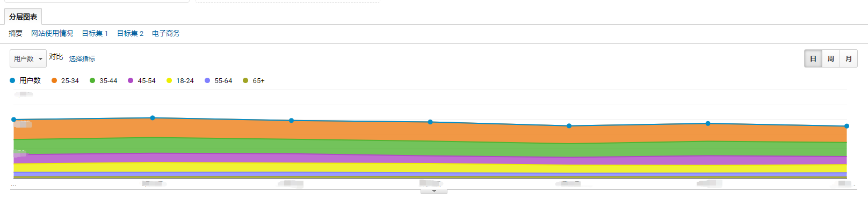Click the yellow 18-24 band in the chart
The image size is (868, 208).
pos(430,168)
